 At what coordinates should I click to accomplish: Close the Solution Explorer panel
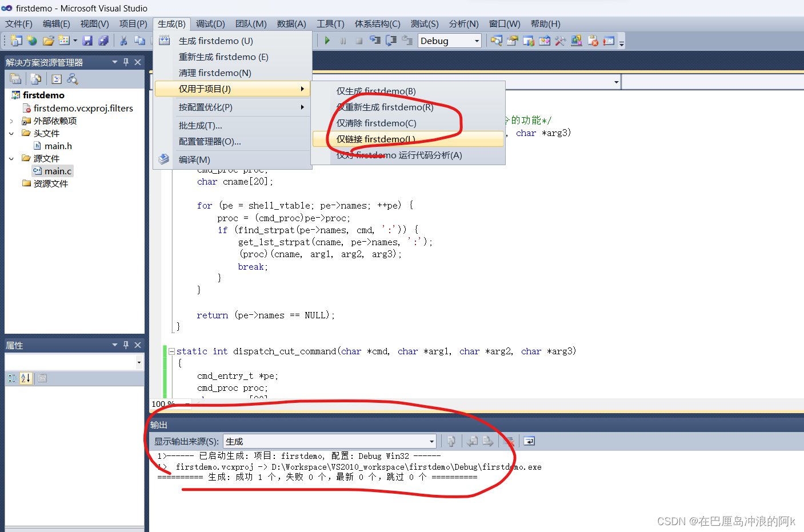[x=138, y=62]
